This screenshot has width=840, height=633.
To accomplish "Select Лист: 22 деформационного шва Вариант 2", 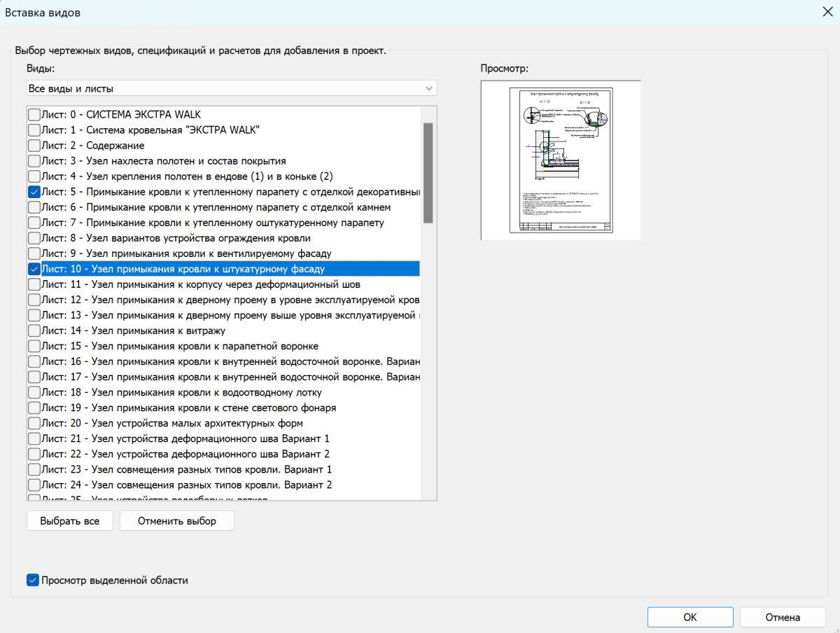I will (185, 454).
